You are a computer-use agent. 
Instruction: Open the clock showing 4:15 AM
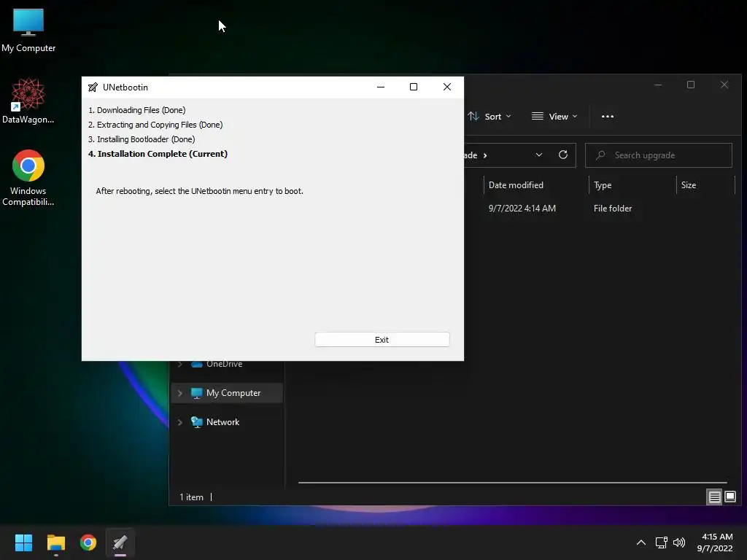tap(715, 542)
